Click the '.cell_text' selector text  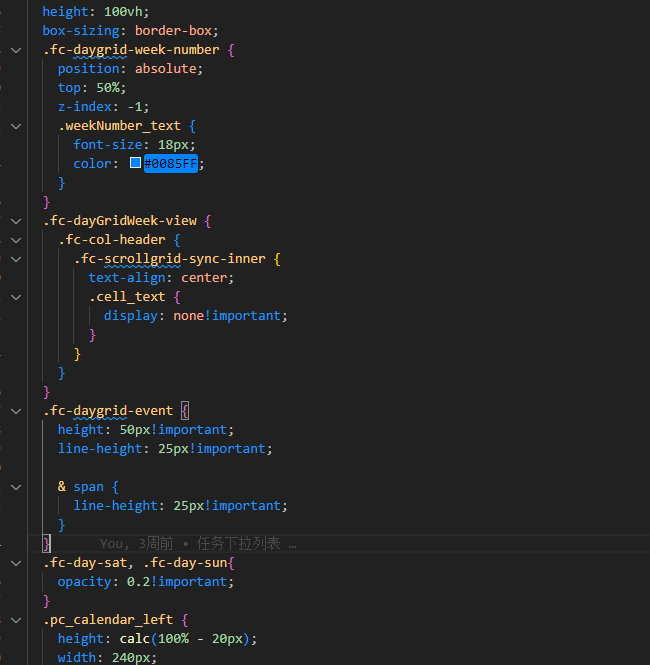tap(127, 296)
